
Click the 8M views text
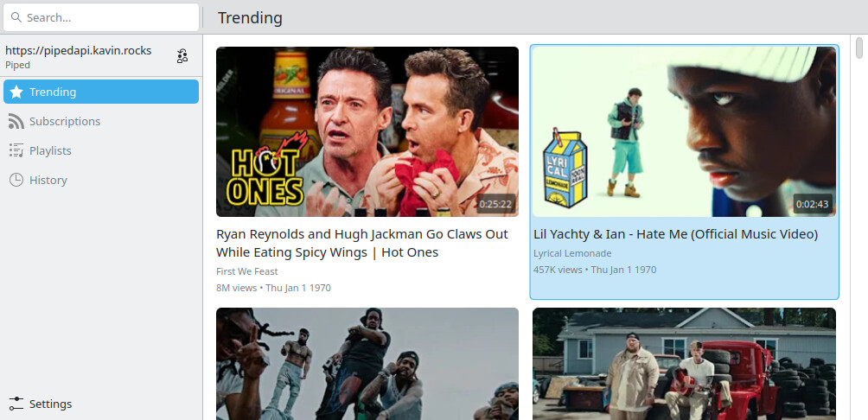click(x=236, y=289)
